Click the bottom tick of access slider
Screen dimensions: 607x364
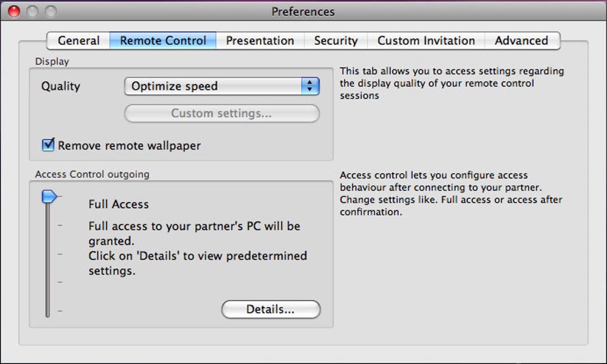tap(60, 310)
